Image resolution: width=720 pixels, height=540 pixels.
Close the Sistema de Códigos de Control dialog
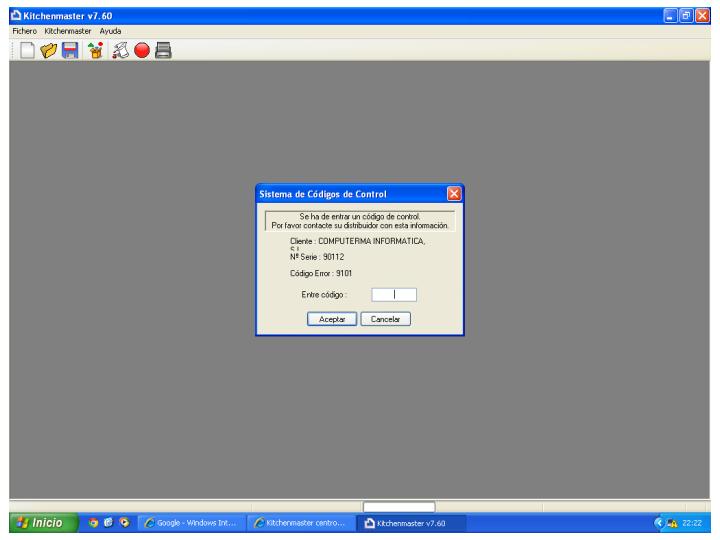point(454,194)
